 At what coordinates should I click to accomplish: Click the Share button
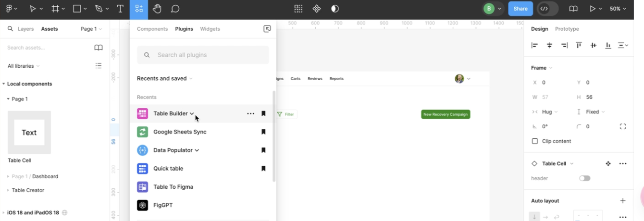pyautogui.click(x=520, y=9)
